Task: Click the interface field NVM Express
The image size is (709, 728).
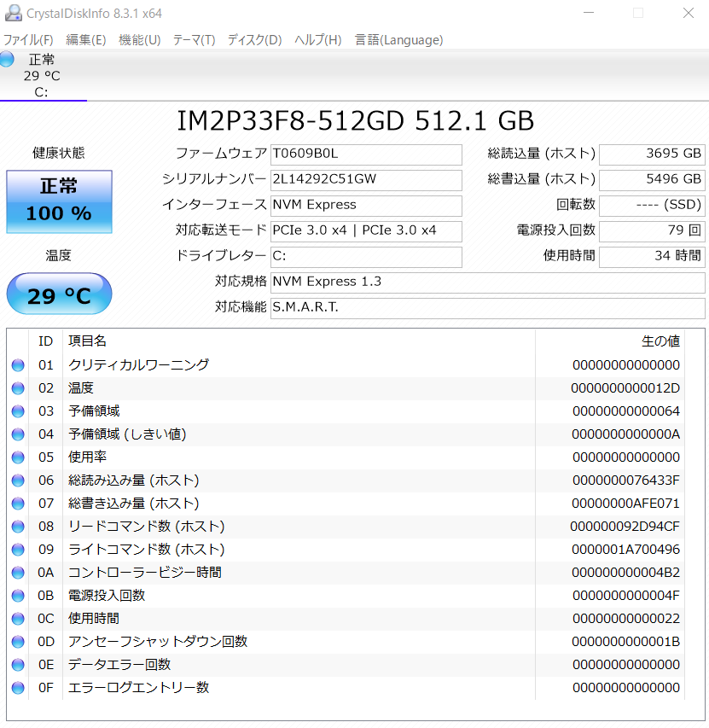Action: point(366,205)
